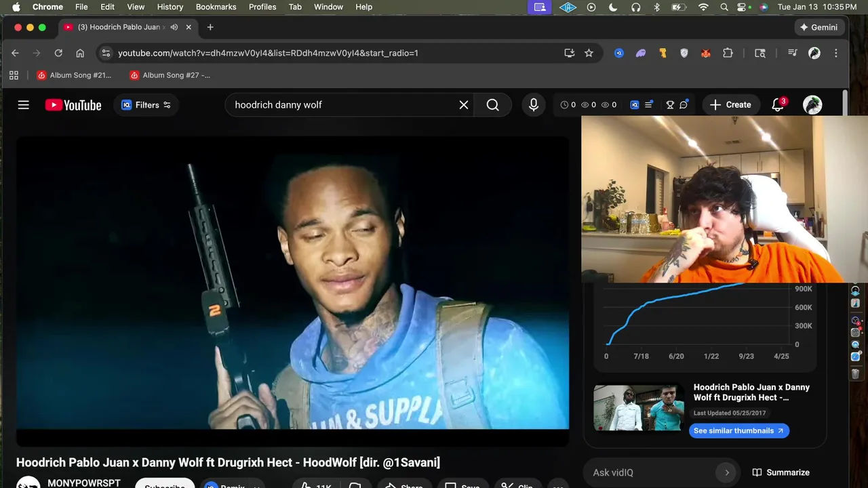Viewport: 868px width, 488px height.
Task: Open the vidIQ Chrome extension icon
Action: tap(619, 53)
